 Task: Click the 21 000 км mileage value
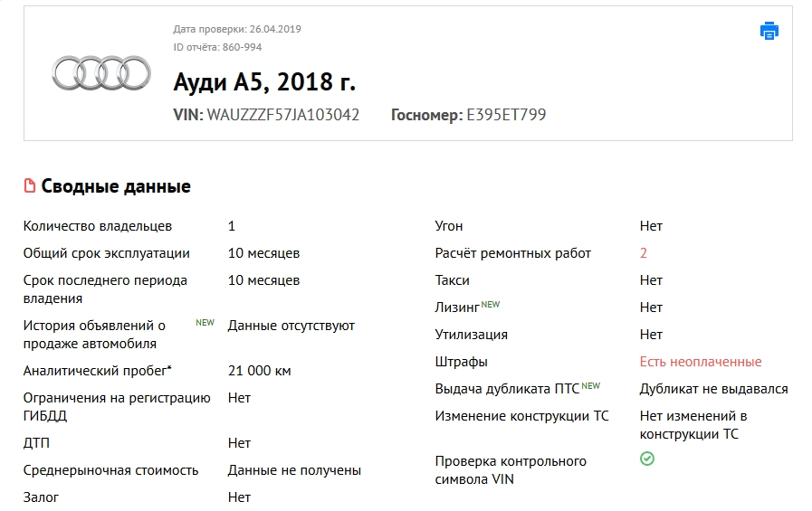point(260,371)
